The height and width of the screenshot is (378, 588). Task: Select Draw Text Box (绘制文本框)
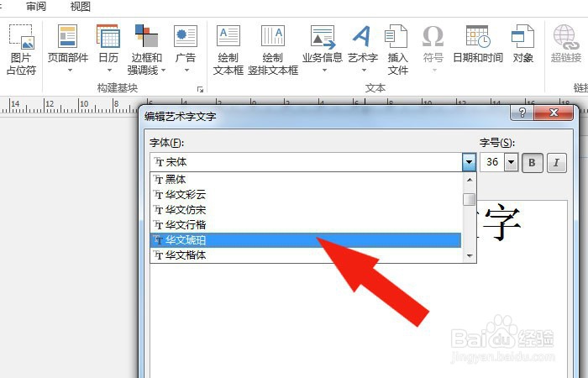point(228,49)
